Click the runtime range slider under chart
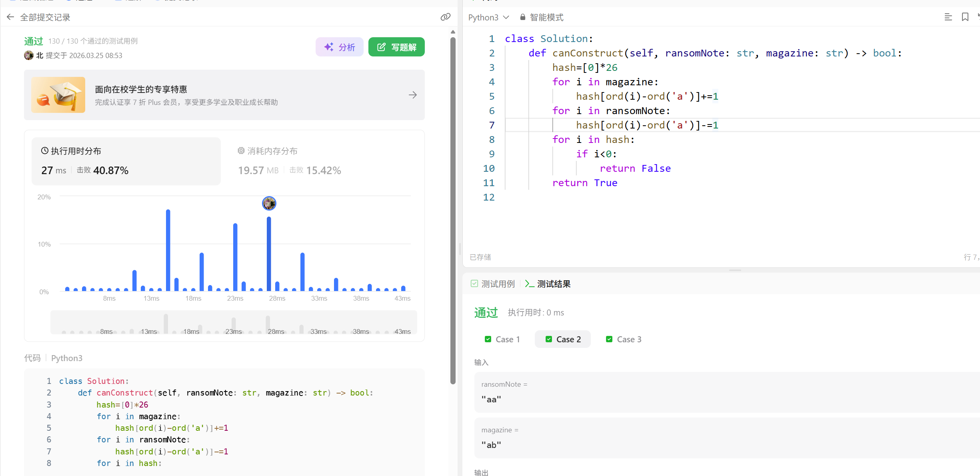Screen dimensions: 980x476 pyautogui.click(x=234, y=323)
